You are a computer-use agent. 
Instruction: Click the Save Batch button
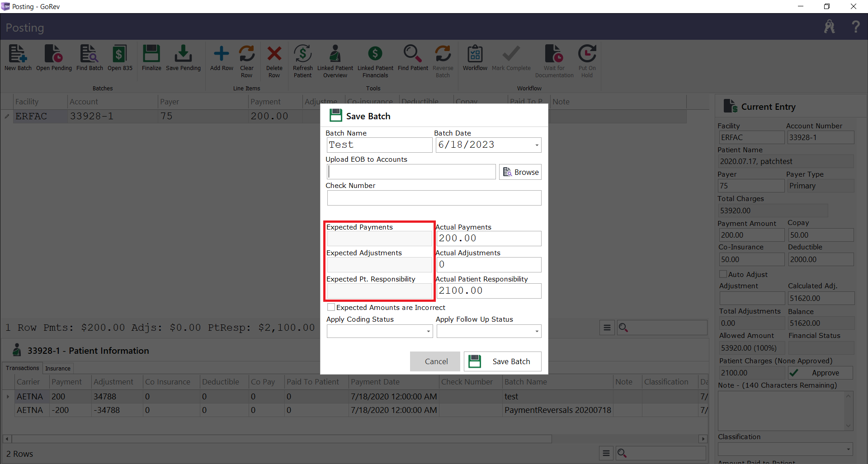pyautogui.click(x=502, y=361)
